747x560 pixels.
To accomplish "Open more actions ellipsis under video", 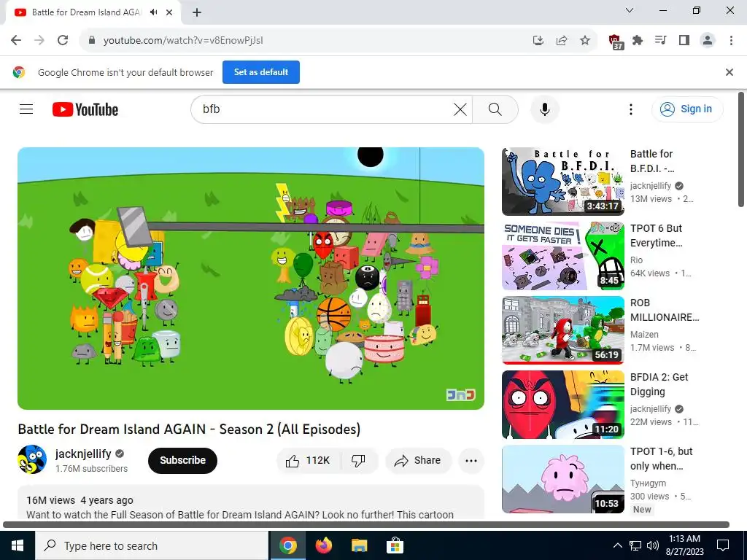I will [x=471, y=461].
